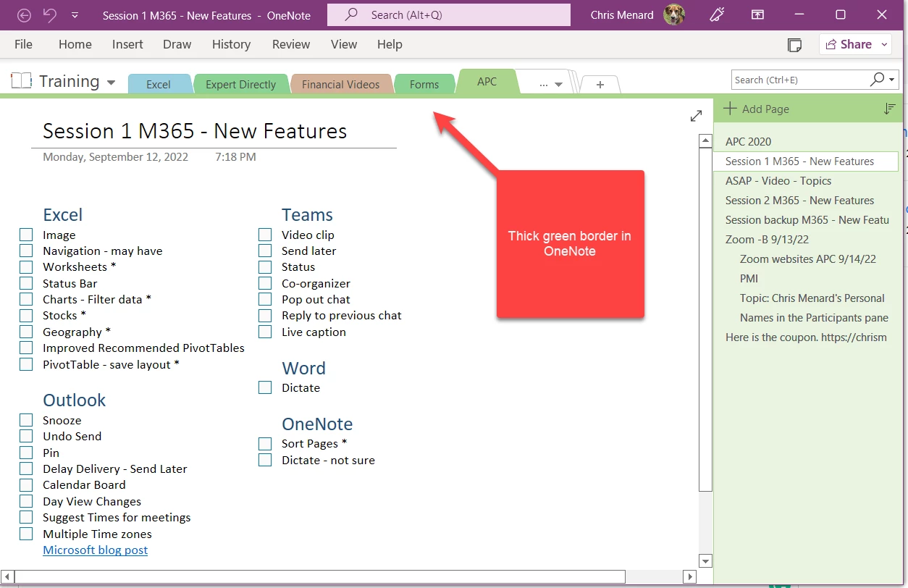The width and height of the screenshot is (908, 588).
Task: Expand the Share dropdown arrow
Action: pos(884,45)
